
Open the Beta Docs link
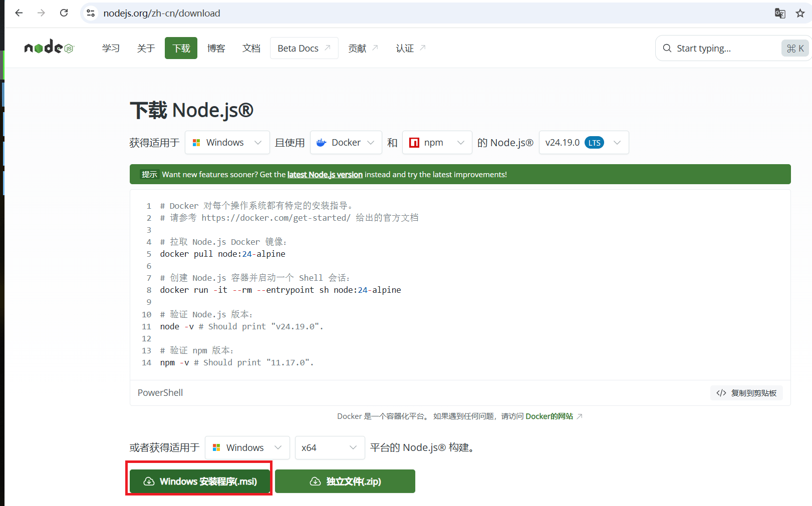click(304, 48)
